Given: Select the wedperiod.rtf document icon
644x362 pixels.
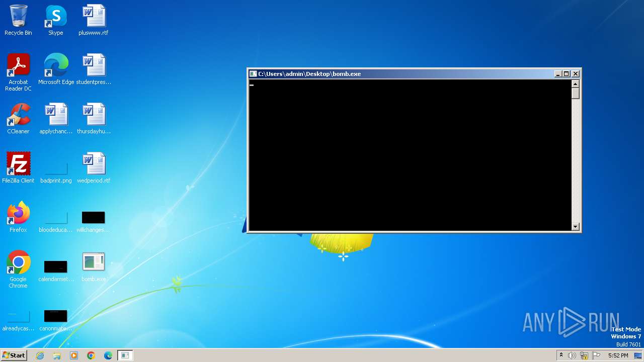Looking at the screenshot, I should 94,168.
